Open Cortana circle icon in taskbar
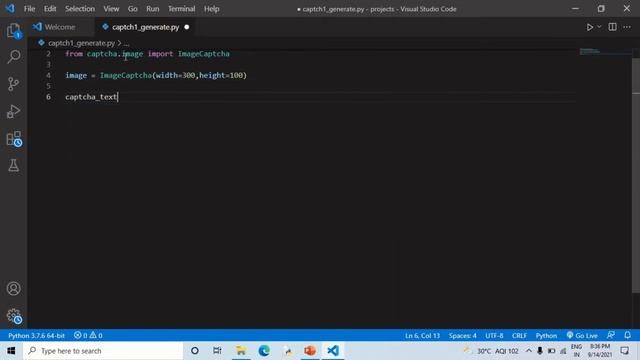Screen dimensions: 640x360 click(195, 351)
